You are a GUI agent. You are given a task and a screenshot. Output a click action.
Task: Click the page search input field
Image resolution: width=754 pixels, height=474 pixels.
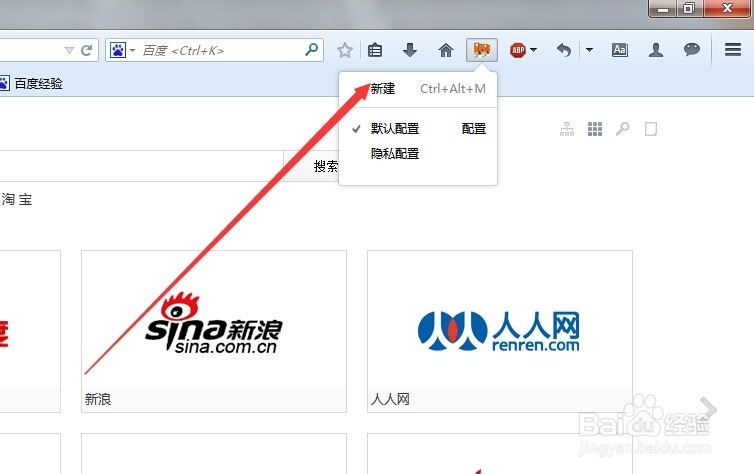pos(141,166)
